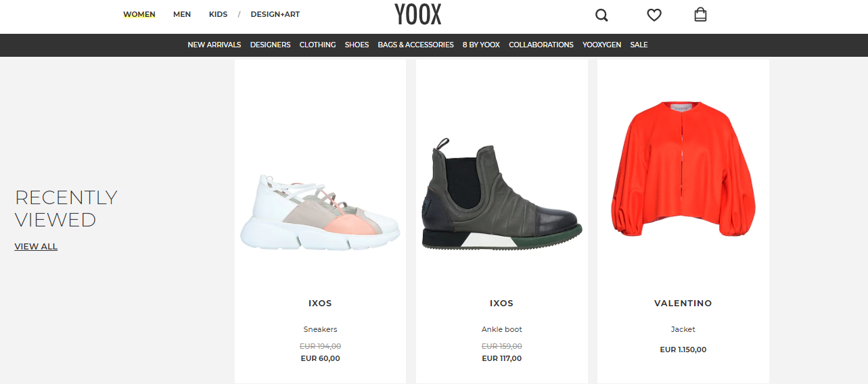This screenshot has height=384, width=868.
Task: Open the DESIGN+ART section
Action: 275,14
